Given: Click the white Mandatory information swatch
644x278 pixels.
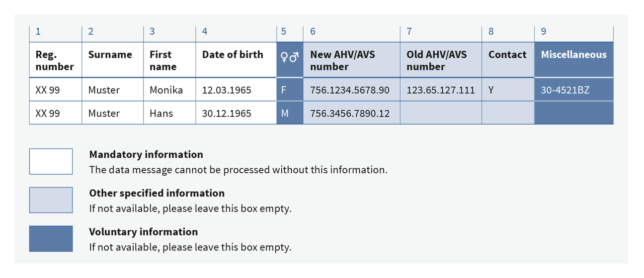Looking at the screenshot, I should click(51, 161).
